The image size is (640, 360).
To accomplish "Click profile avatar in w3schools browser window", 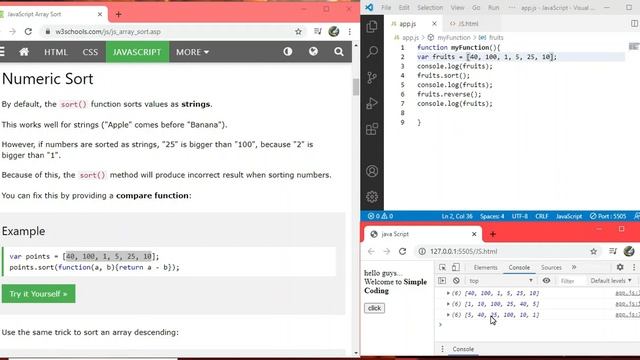I will [x=333, y=31].
